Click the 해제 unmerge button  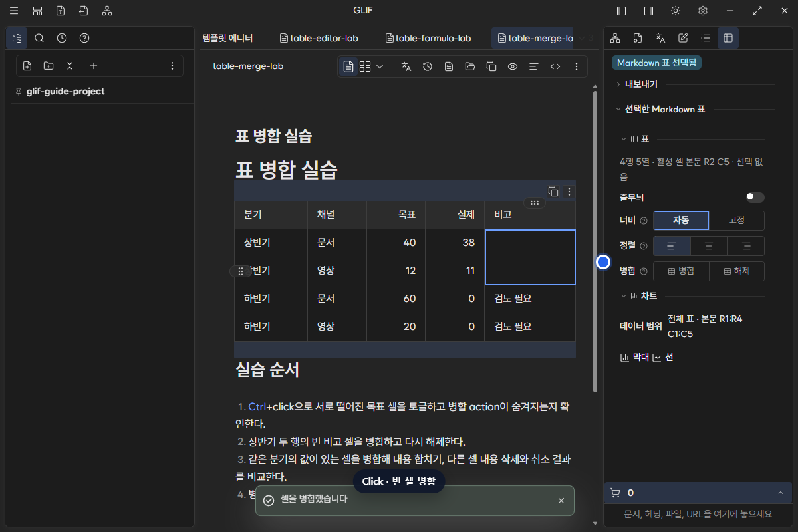tap(737, 271)
